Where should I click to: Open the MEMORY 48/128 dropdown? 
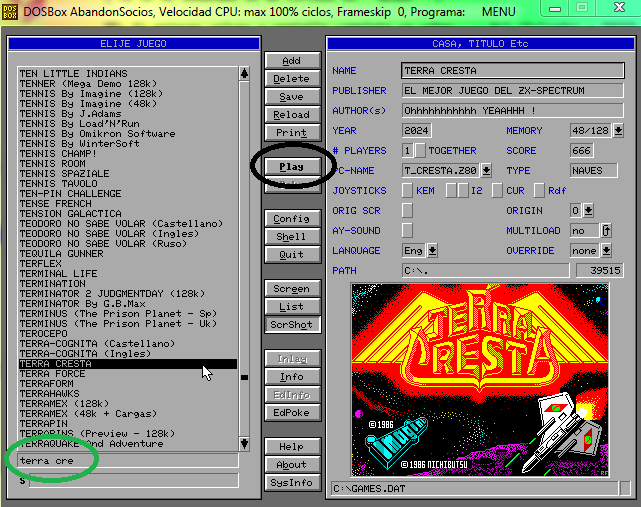coord(618,130)
